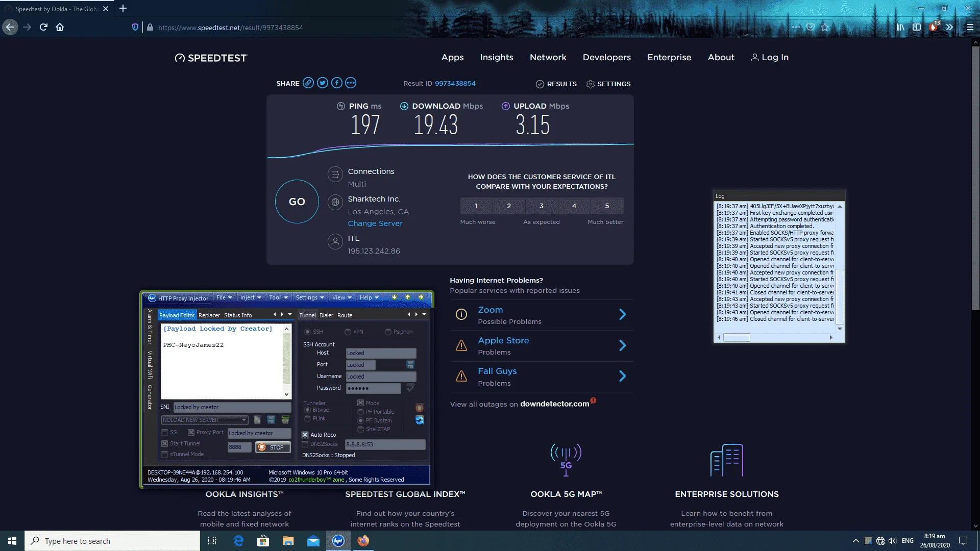
Task: Open the Firefox hamburger menu
Action: tap(970, 27)
